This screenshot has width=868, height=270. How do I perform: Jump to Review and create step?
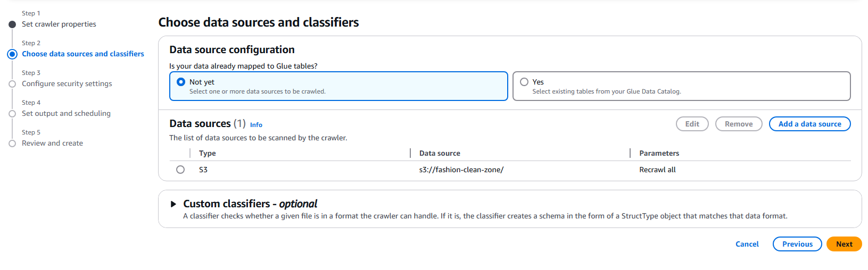52,143
